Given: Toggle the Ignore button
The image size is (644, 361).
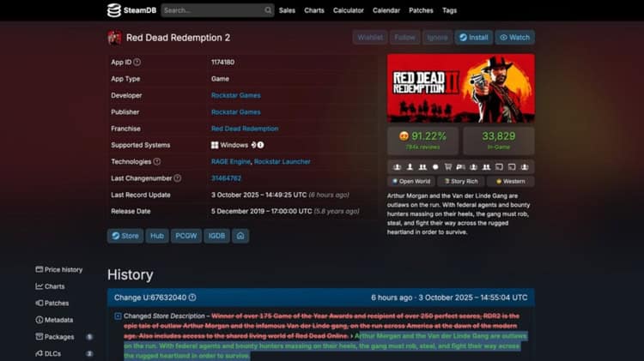Looking at the screenshot, I should coord(437,38).
